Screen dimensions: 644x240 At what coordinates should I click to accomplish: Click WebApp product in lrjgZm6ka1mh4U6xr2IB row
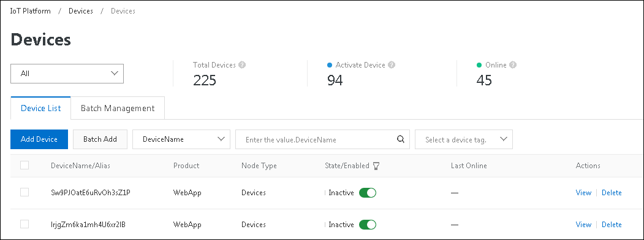pos(188,225)
